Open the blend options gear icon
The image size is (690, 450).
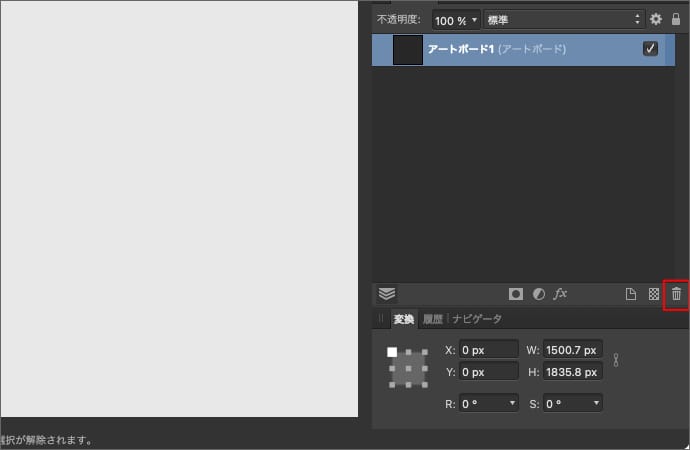point(656,19)
